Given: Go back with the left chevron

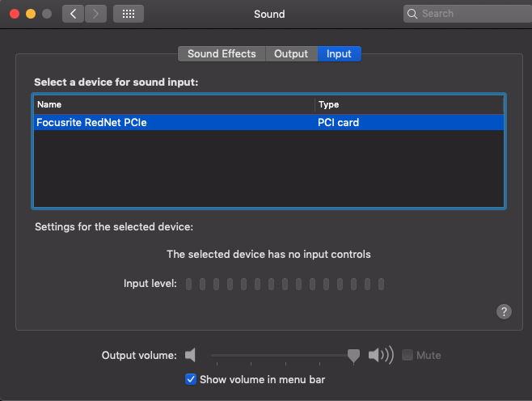Looking at the screenshot, I should point(73,14).
